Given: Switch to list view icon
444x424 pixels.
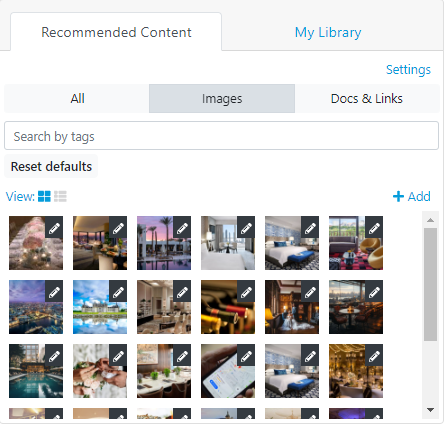Looking at the screenshot, I should tap(60, 196).
